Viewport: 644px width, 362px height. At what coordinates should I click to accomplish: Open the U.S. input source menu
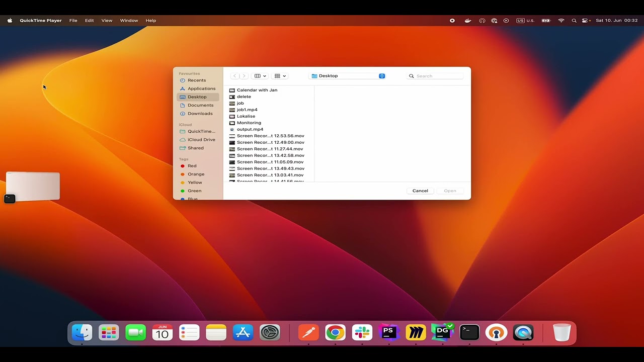pos(525,21)
